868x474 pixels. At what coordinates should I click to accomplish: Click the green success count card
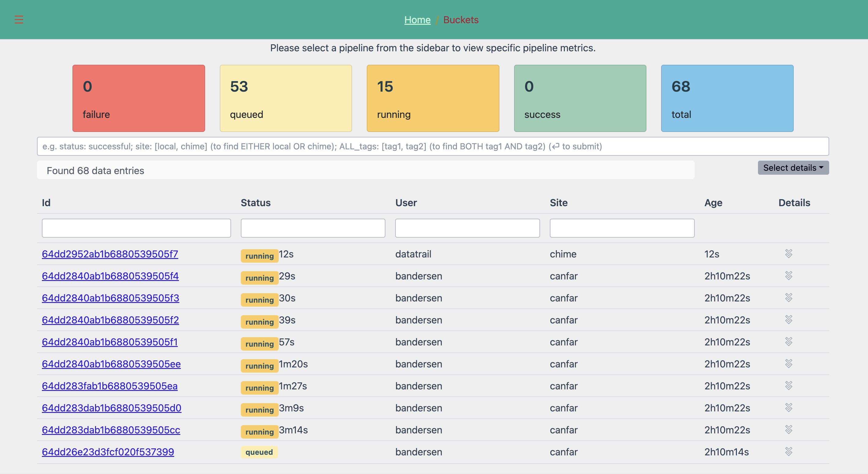click(x=580, y=98)
